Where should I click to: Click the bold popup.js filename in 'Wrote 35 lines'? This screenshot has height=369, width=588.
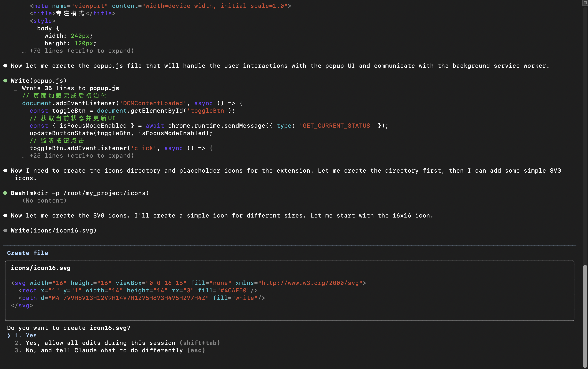104,88
